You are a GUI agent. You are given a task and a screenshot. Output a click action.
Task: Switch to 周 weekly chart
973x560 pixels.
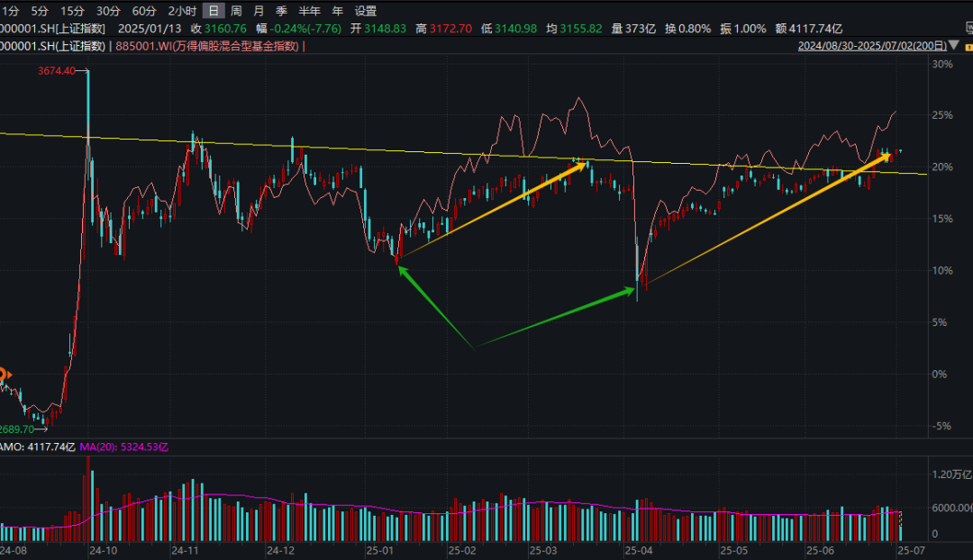236,11
